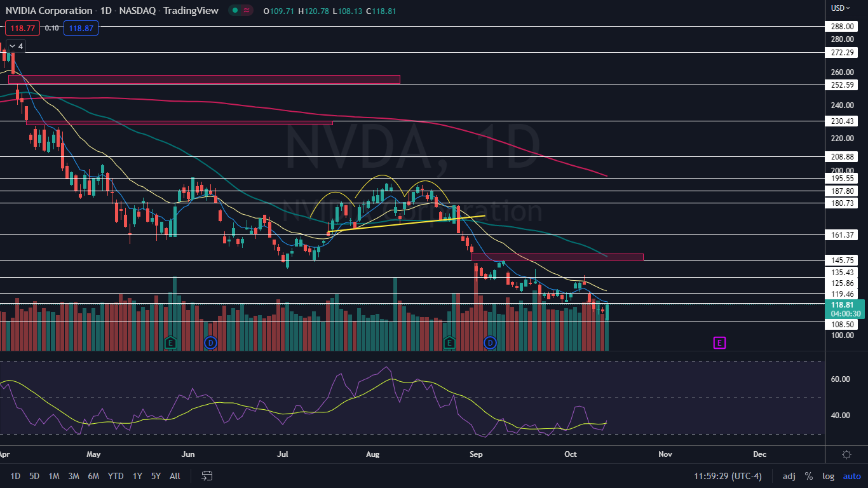Click the Aug label on time axis
Screen dimensions: 868x488
pos(373,454)
